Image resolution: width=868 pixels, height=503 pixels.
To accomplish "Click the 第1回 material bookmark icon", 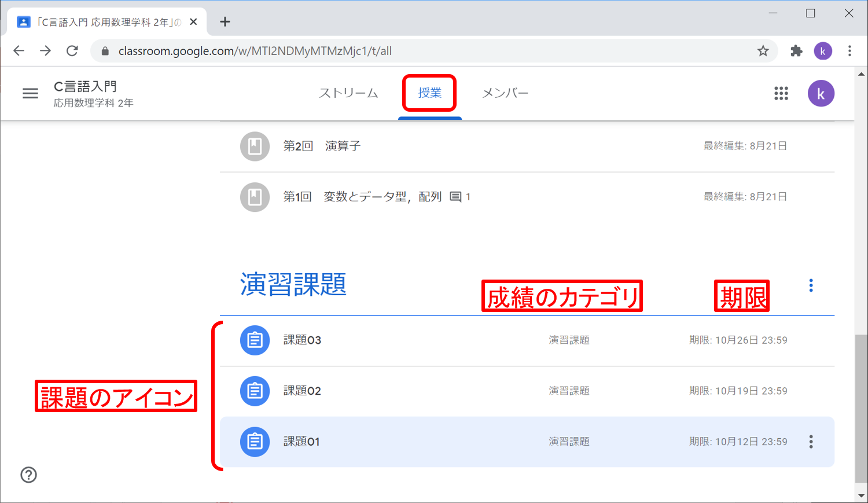I will 255,197.
